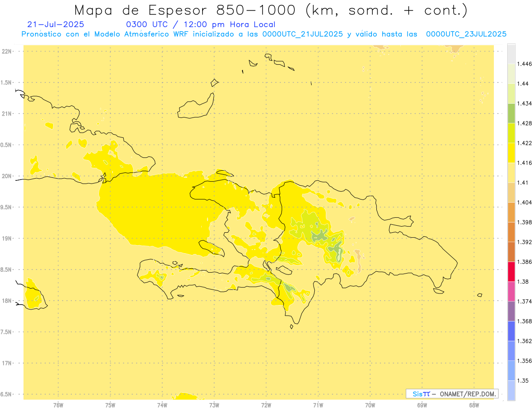The height and width of the screenshot is (411, 532).
Task: Click the '1.356' colorbar value
Action: pos(524,361)
